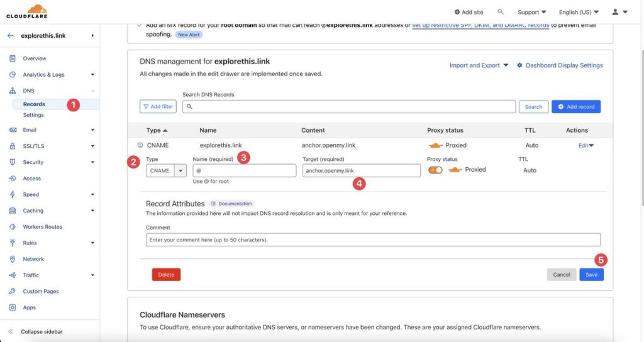
Task: Expand the Traffic submenu arrow
Action: coord(92,275)
